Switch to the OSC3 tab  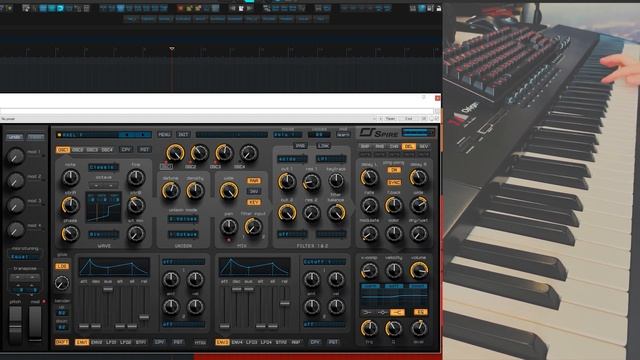92,150
